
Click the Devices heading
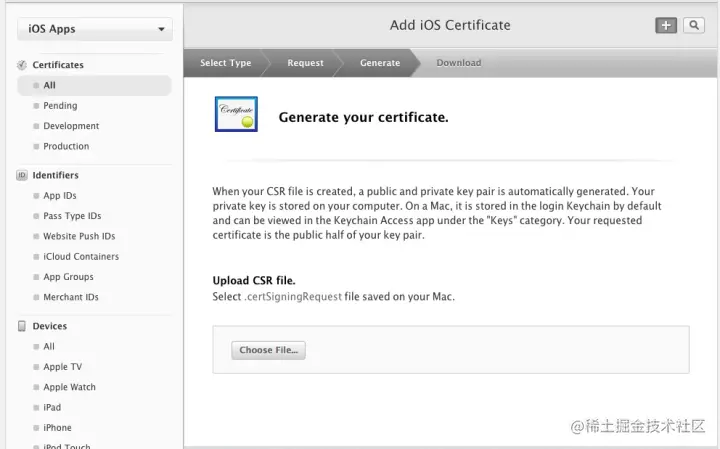(50, 326)
